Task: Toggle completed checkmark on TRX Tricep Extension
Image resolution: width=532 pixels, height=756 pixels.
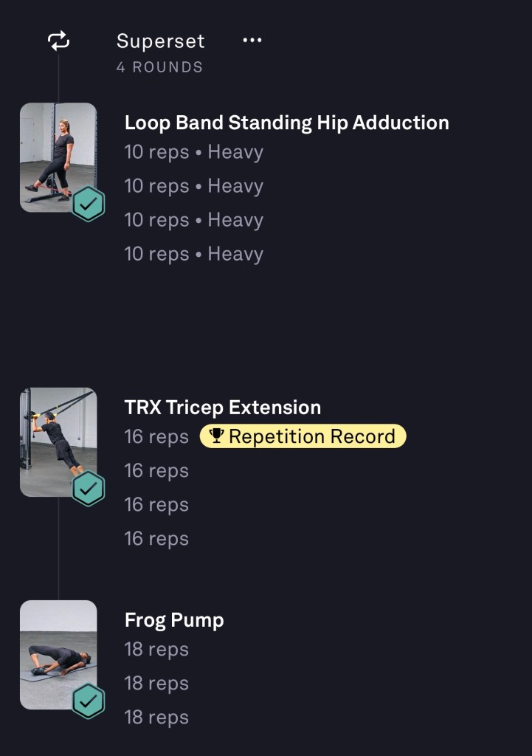Action: pos(89,489)
